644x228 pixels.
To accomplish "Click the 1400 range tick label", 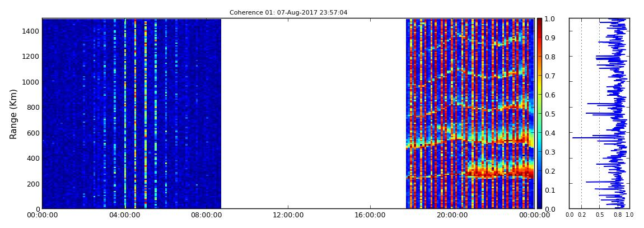I will pyautogui.click(x=31, y=31).
